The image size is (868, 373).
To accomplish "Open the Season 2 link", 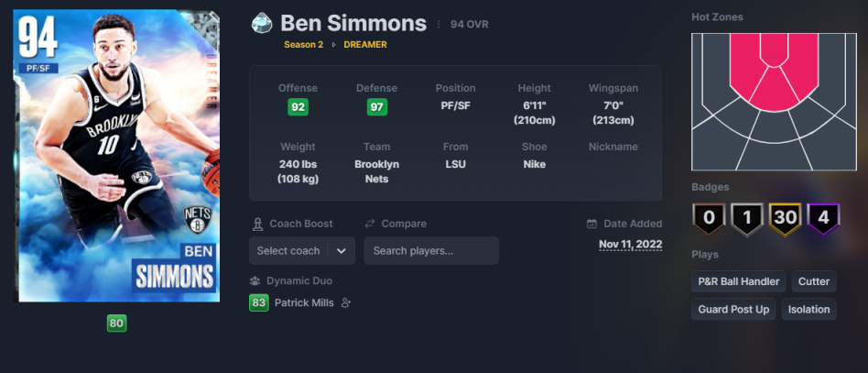I will 303,45.
